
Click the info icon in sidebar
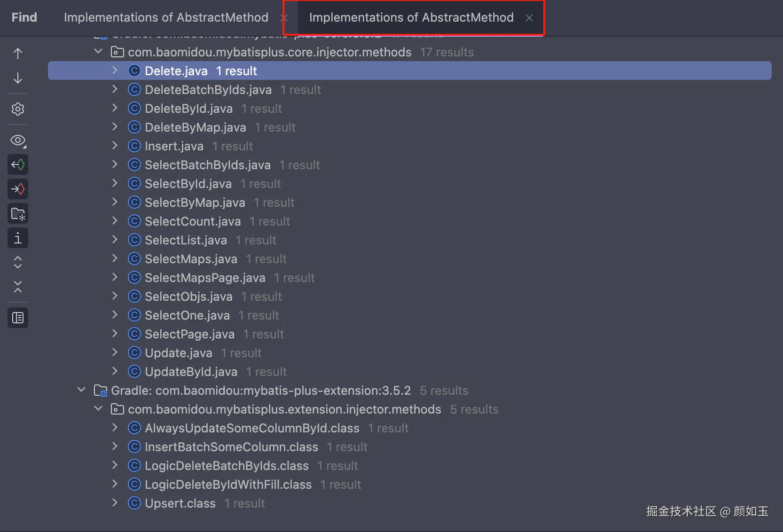18,238
